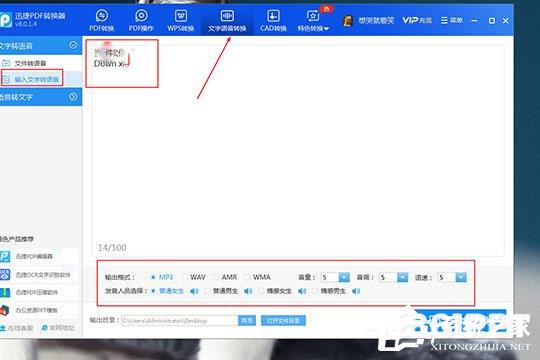Viewport: 540px width, 360px height.
Task: Click the 浏览 browse button
Action: point(247,321)
